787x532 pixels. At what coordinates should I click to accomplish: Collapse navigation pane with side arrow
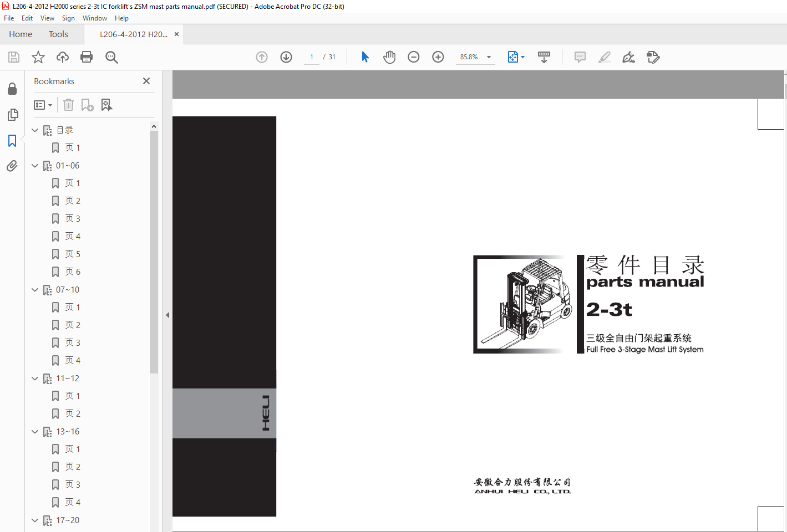(x=167, y=315)
